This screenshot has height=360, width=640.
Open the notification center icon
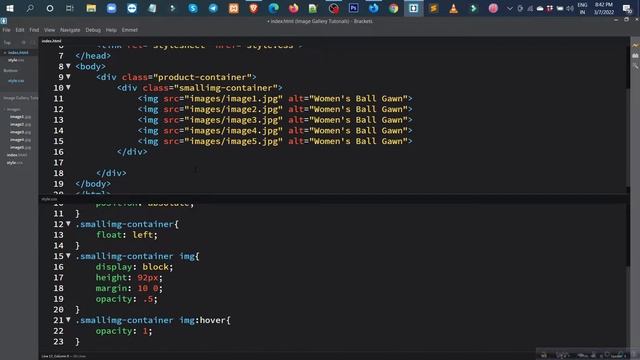pos(627,8)
